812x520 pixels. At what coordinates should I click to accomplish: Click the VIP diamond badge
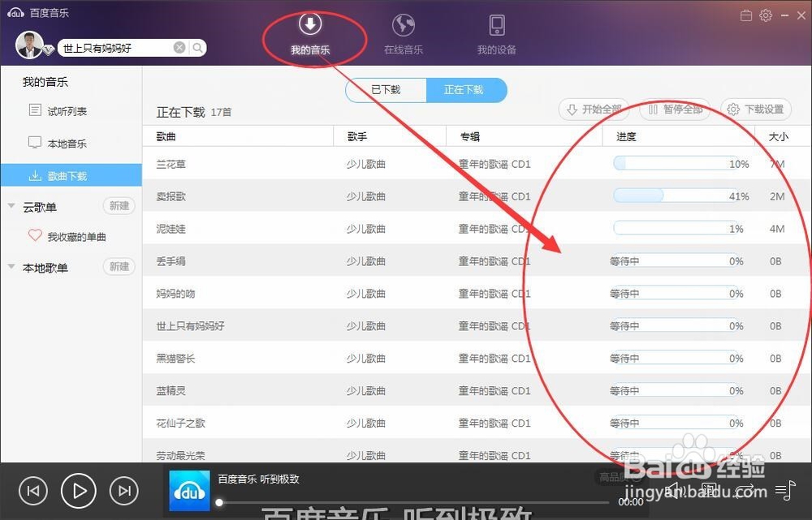(48, 50)
